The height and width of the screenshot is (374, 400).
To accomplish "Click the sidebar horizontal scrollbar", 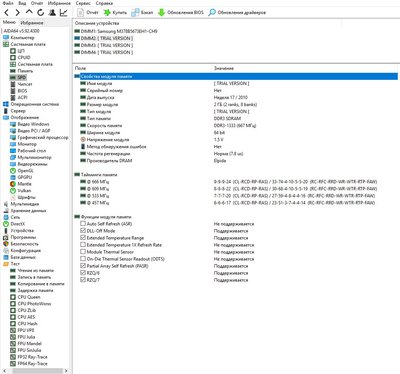I will 35,371.
